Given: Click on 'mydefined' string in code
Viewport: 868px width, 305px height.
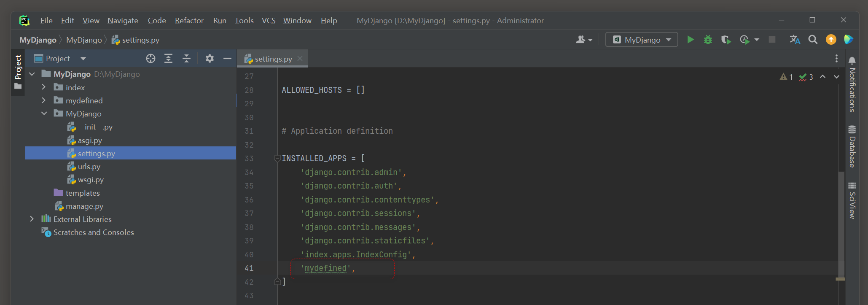Looking at the screenshot, I should tap(325, 268).
